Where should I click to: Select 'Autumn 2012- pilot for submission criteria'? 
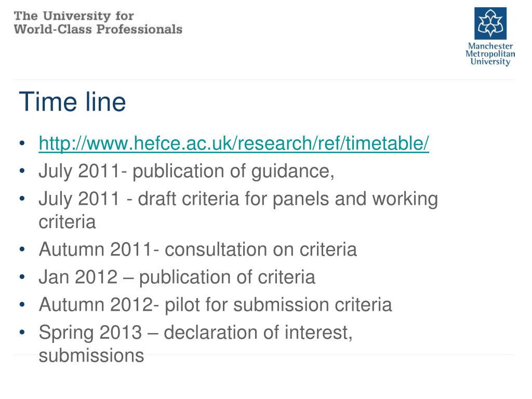pyautogui.click(x=215, y=304)
